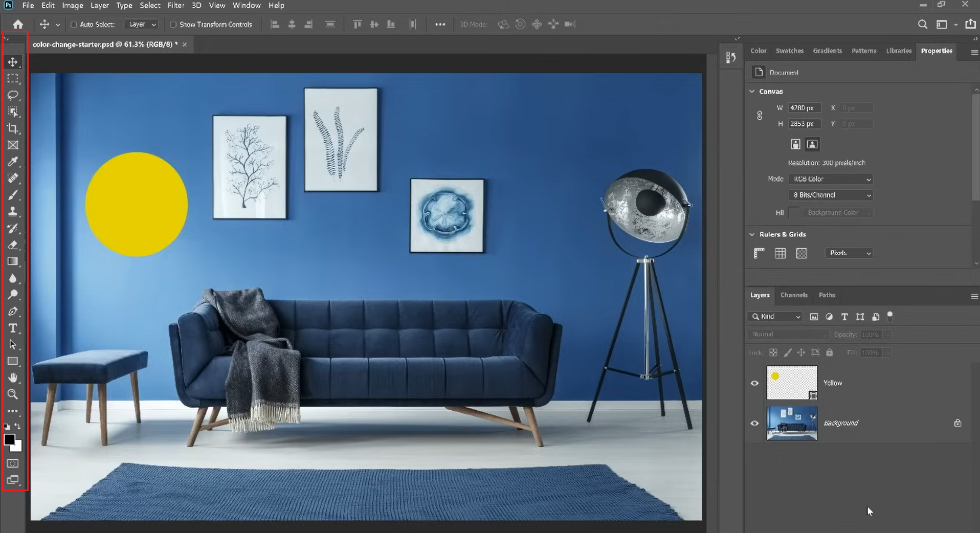
Task: Select the Clone Stamp tool
Action: (13, 211)
